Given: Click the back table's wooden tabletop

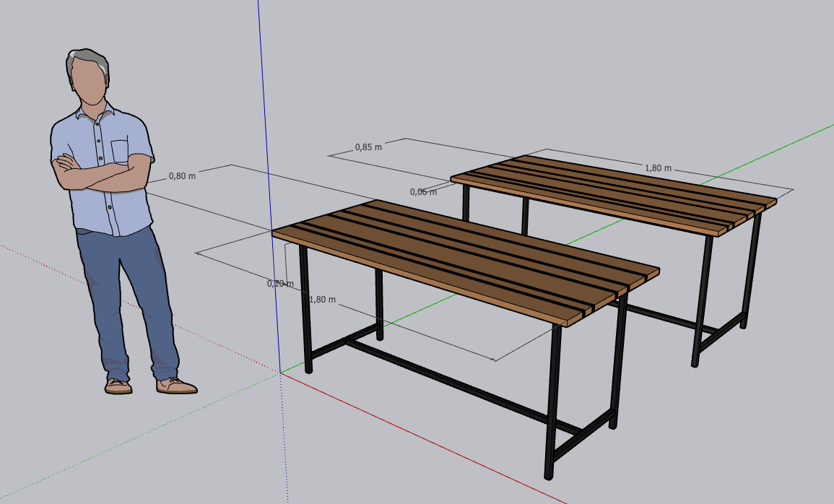Looking at the screenshot, I should pos(614,194).
